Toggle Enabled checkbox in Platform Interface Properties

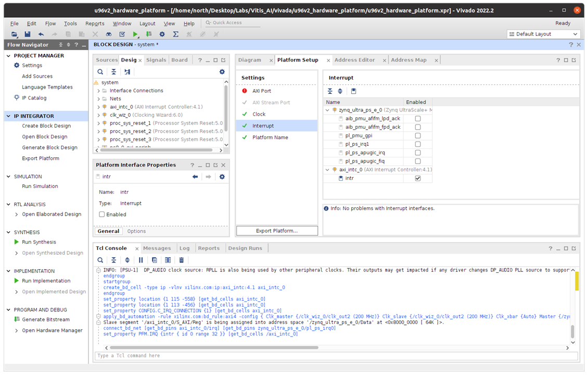pyautogui.click(x=101, y=215)
